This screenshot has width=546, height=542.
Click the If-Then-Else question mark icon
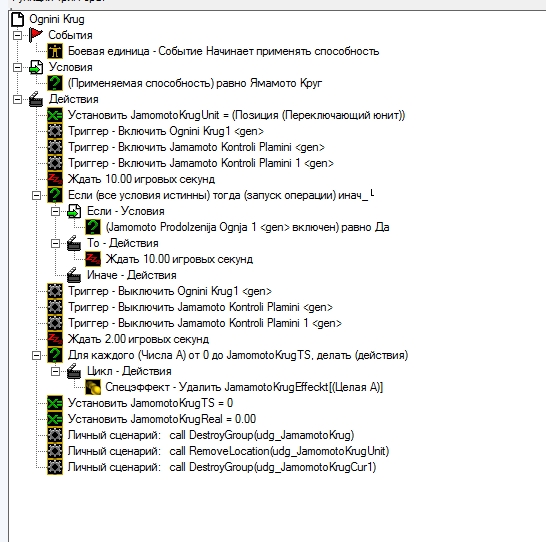tap(55, 195)
